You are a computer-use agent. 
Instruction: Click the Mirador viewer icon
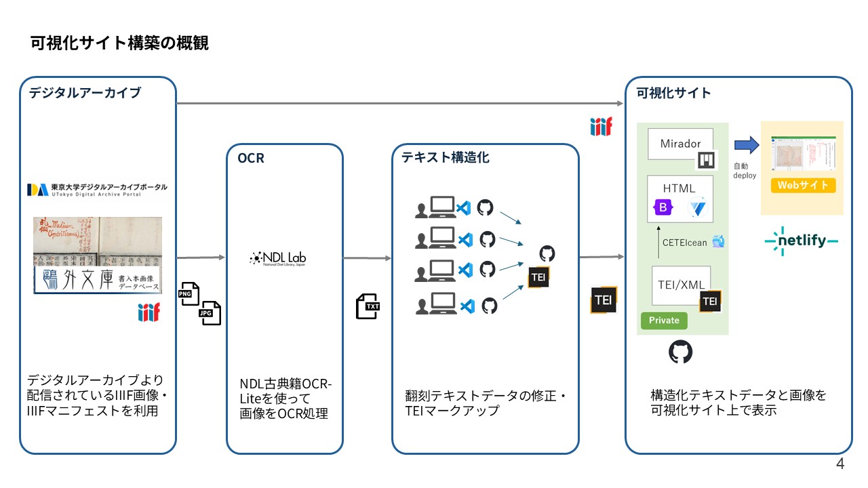coord(707,161)
